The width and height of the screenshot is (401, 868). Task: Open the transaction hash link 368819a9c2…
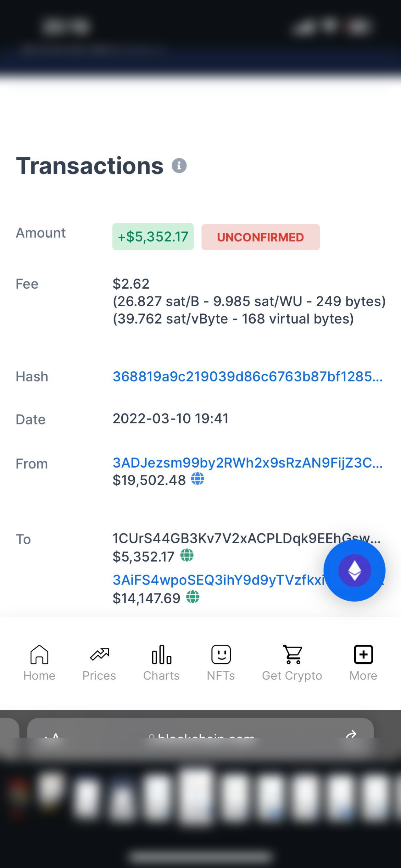247,376
